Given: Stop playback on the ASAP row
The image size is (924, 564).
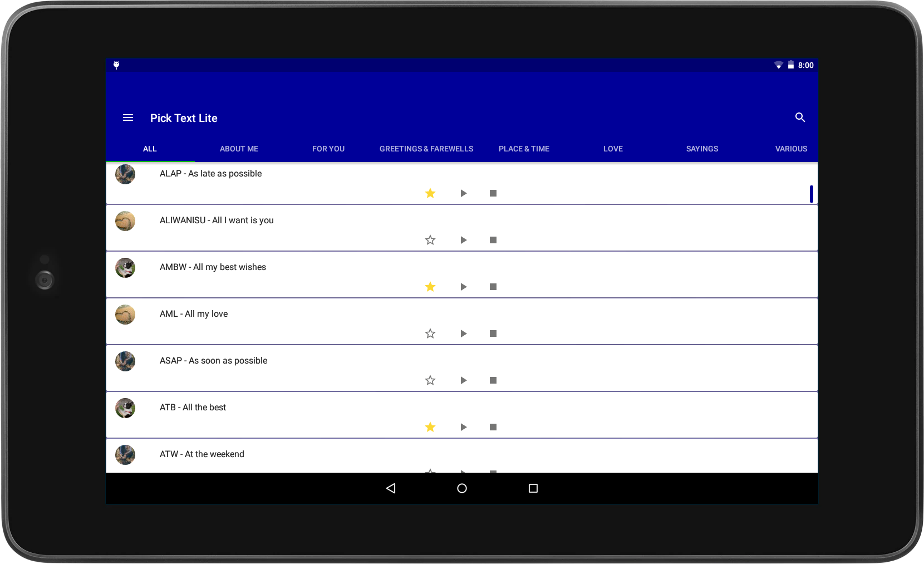Looking at the screenshot, I should coord(493,380).
